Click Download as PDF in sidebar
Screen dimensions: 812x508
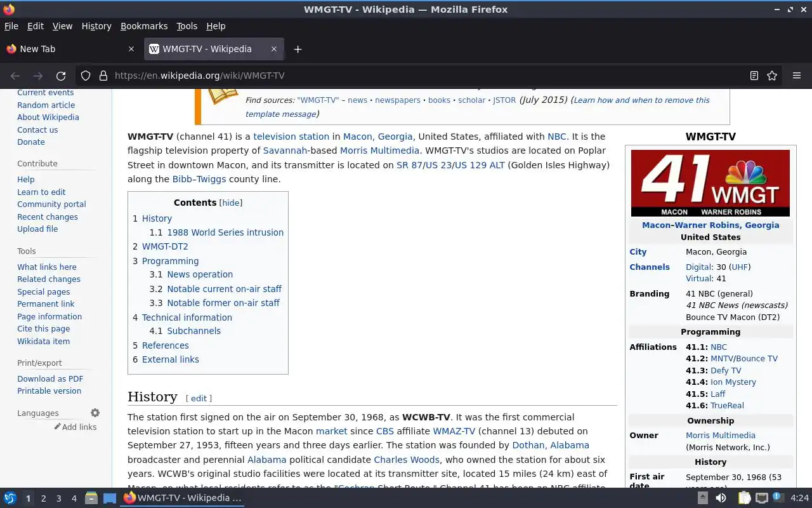[x=50, y=378]
